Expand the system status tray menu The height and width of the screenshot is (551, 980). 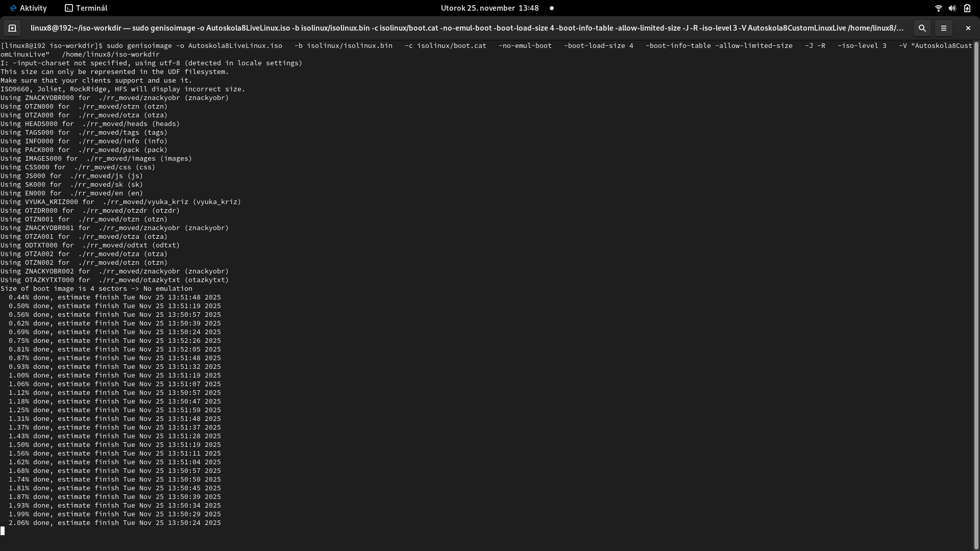pyautogui.click(x=952, y=8)
